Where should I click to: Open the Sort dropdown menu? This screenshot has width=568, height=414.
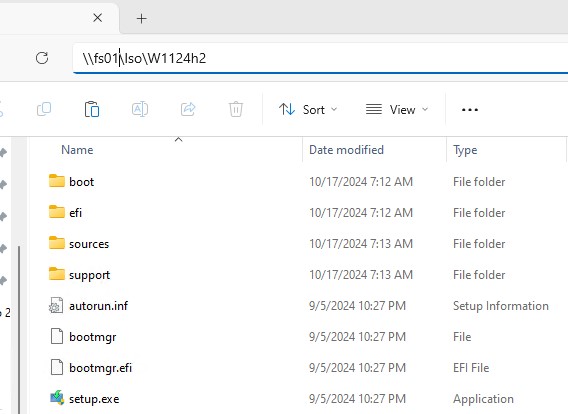308,109
